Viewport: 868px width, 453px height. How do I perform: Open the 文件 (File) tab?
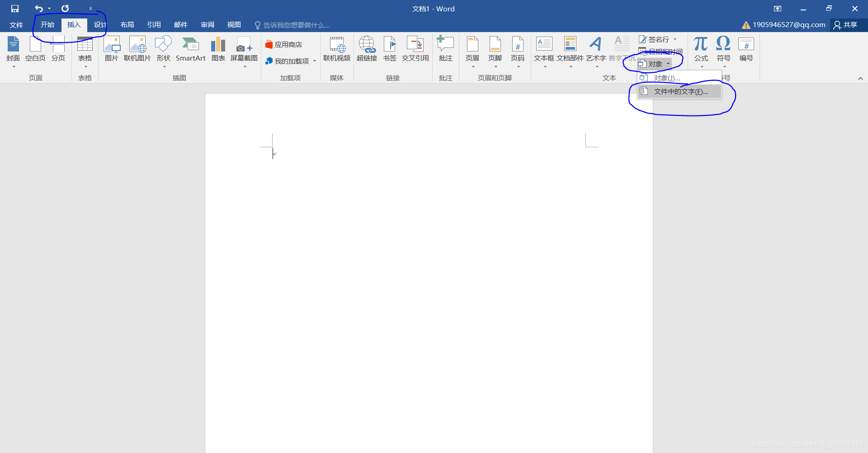16,25
